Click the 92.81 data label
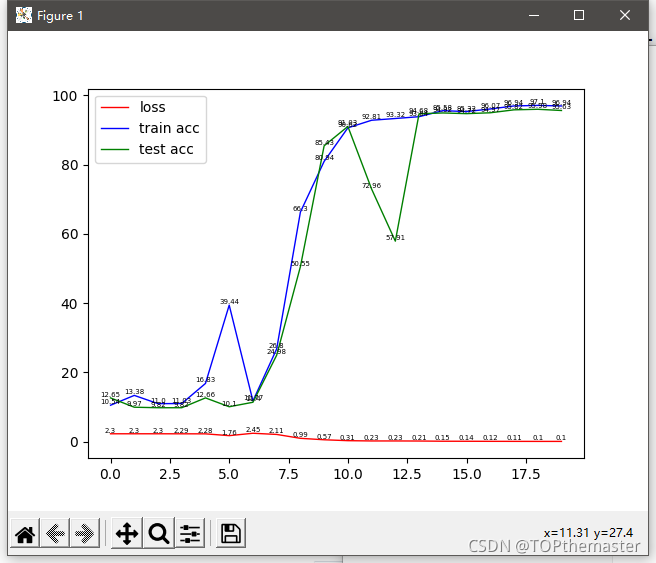 (x=372, y=117)
